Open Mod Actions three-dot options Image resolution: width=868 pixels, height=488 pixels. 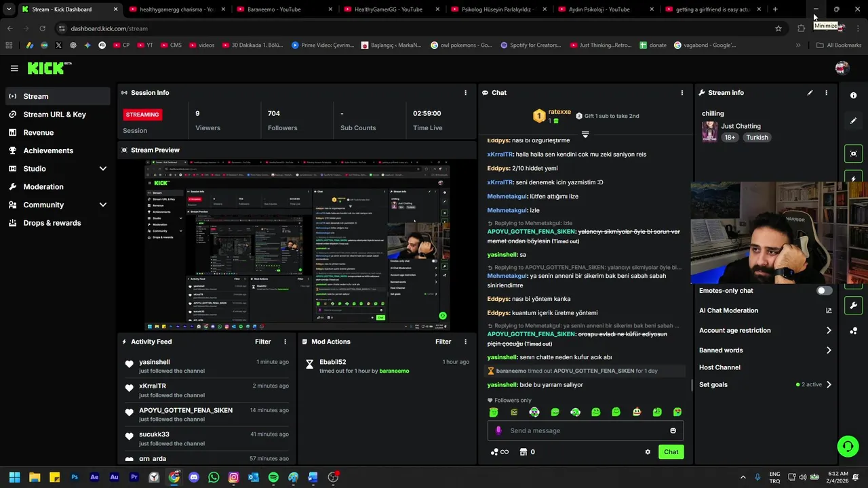point(465,342)
